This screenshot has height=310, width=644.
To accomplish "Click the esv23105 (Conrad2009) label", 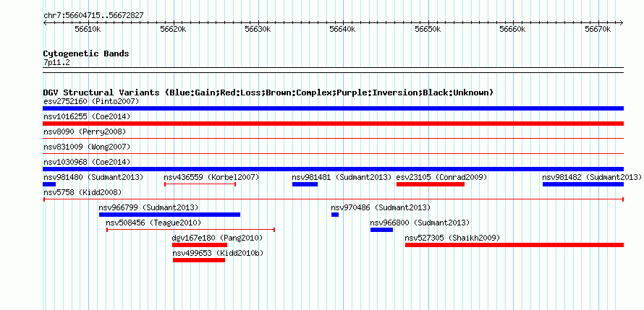I will (441, 177).
